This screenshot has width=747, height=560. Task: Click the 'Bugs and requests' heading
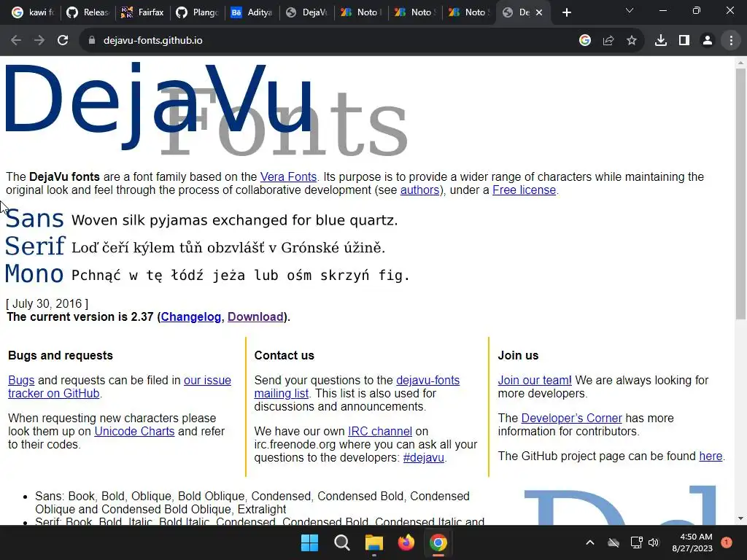point(61,355)
